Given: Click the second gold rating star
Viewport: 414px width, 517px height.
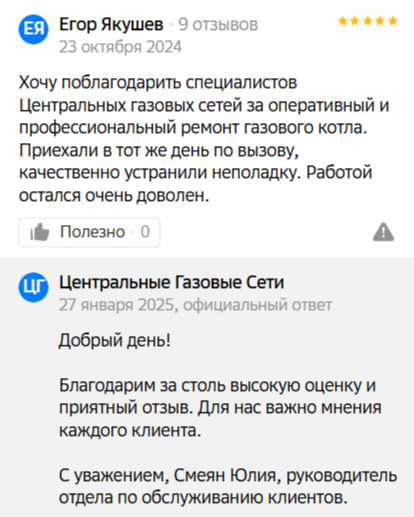Looking at the screenshot, I should (355, 21).
